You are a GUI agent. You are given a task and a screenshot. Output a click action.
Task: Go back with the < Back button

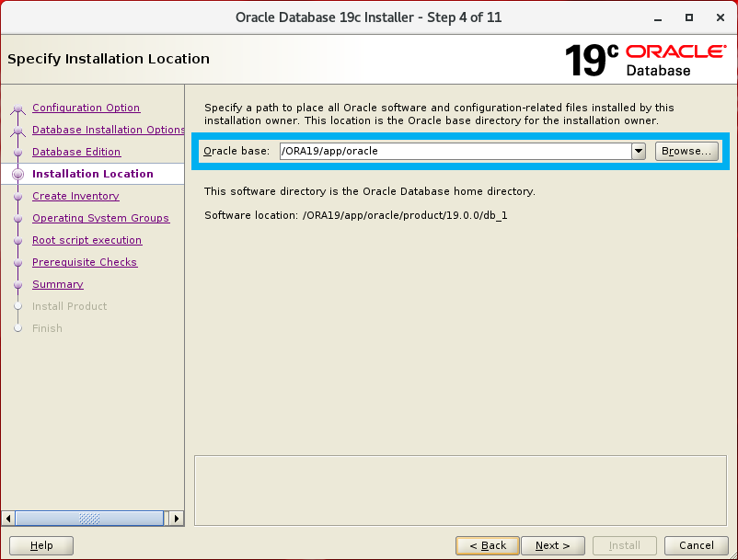point(488,545)
